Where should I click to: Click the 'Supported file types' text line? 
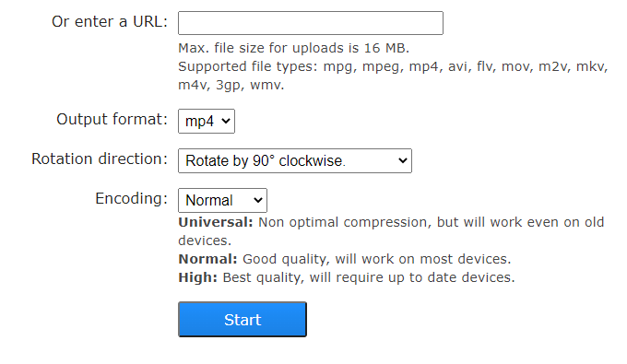(x=393, y=66)
